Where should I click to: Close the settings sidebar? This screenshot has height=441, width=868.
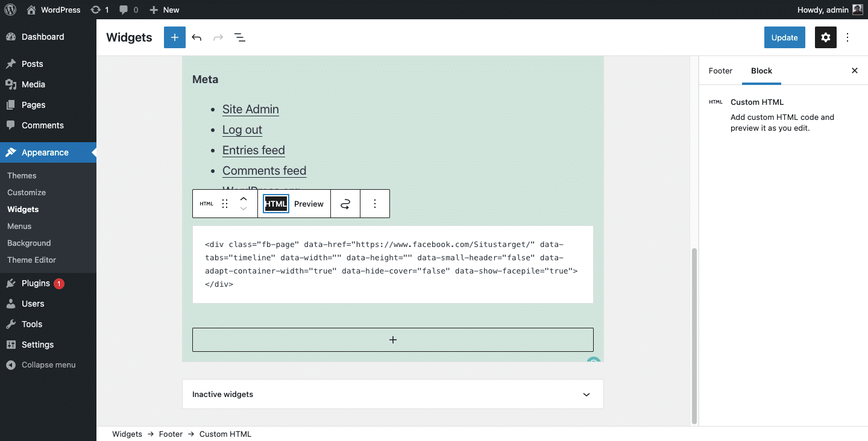pyautogui.click(x=854, y=70)
